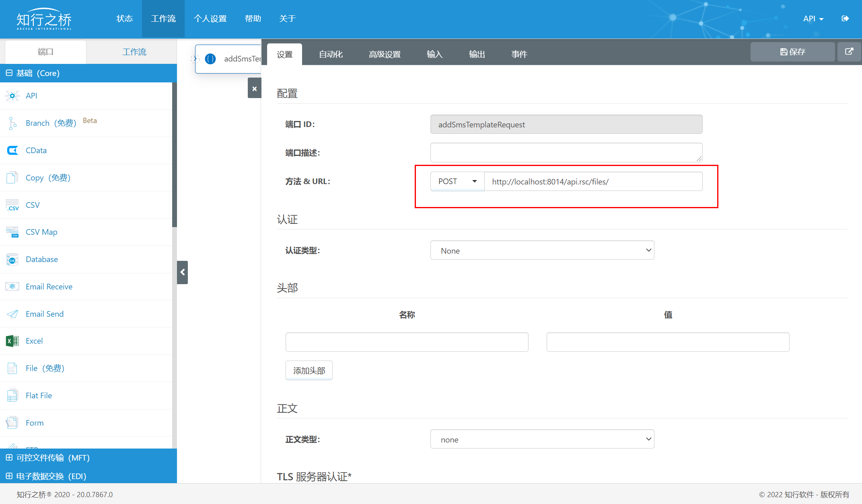The image size is (862, 504).
Task: Click the 添加头部 add header button
Action: (309, 370)
